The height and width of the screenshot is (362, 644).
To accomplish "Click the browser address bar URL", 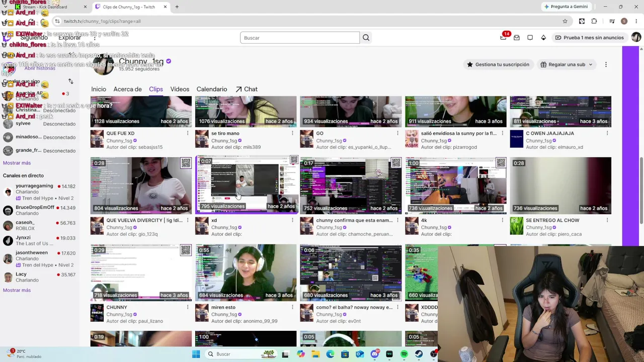I will click(102, 21).
